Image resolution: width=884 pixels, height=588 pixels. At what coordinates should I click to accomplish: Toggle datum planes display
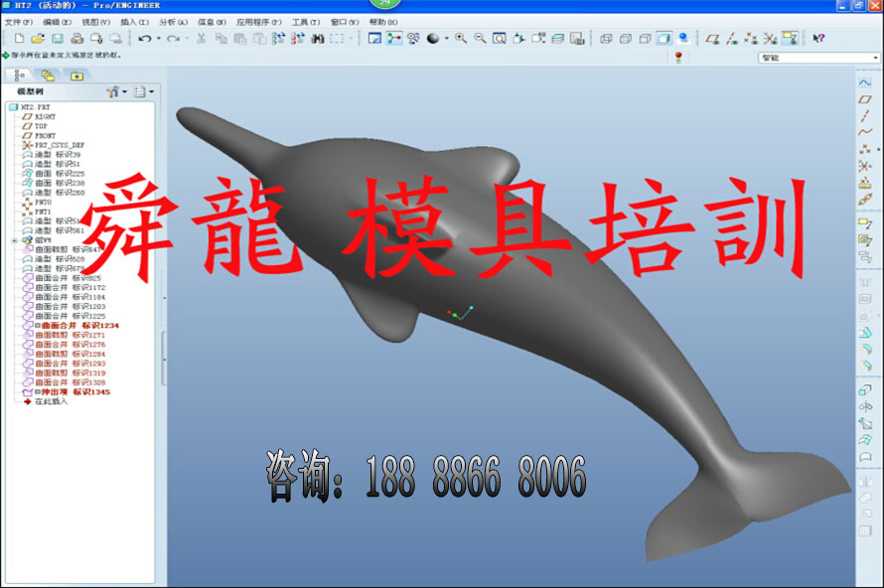pos(712,39)
